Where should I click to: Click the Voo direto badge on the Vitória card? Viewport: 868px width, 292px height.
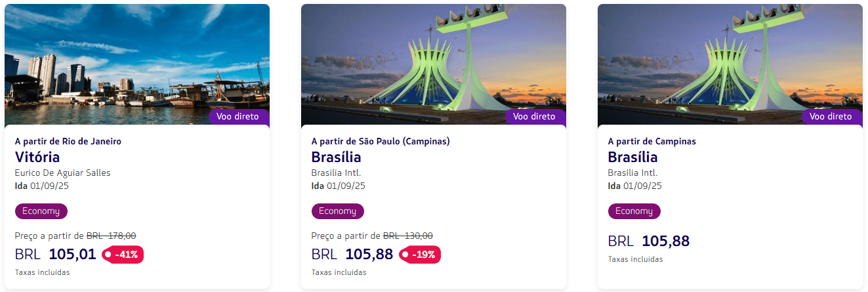[238, 116]
